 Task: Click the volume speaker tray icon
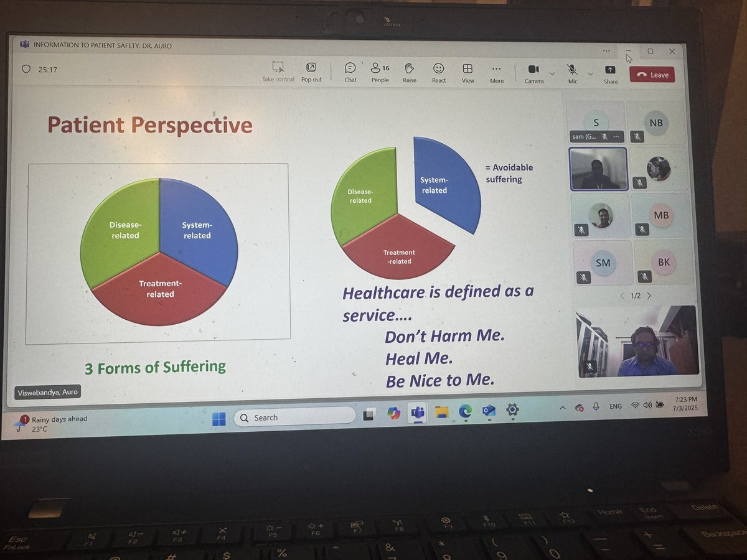(647, 404)
